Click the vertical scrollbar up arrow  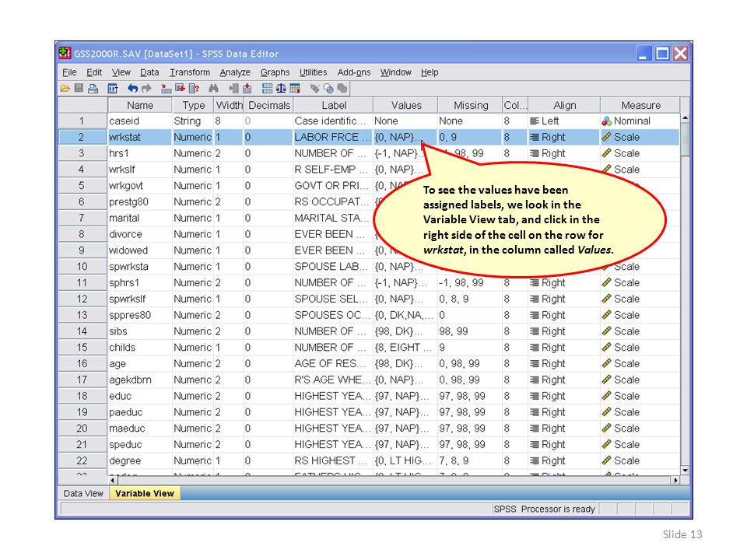click(685, 117)
